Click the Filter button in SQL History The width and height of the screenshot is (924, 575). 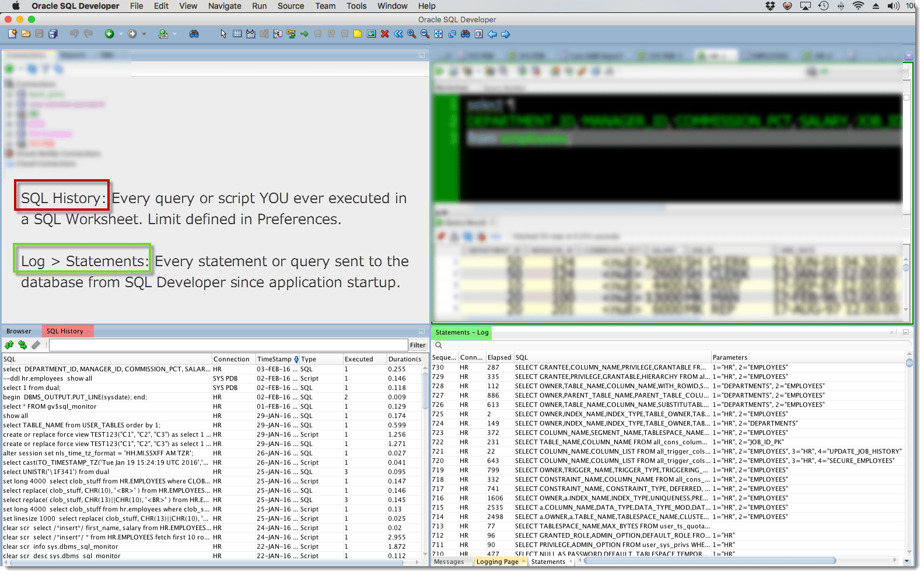[x=418, y=345]
